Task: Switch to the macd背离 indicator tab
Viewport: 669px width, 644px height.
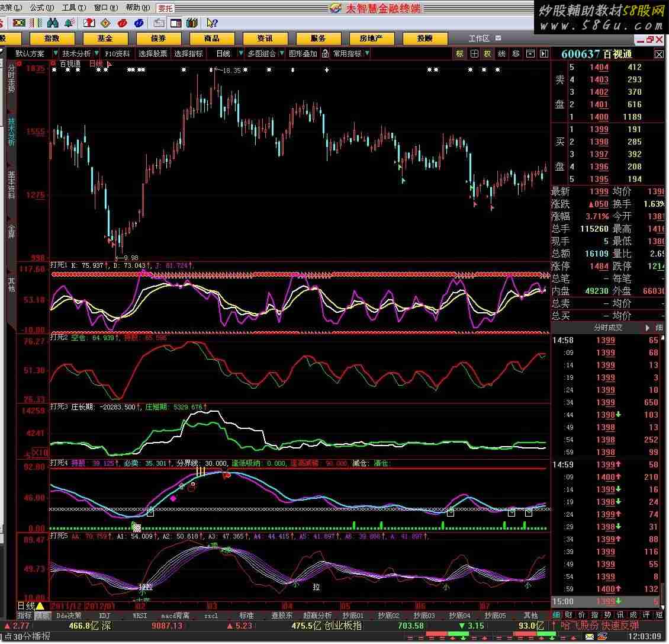Action: click(175, 616)
